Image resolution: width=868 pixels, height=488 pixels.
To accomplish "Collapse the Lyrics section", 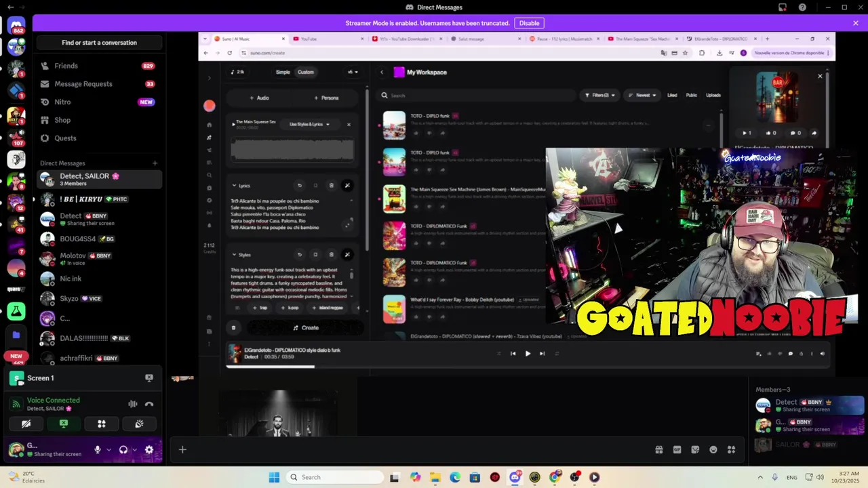I will (234, 185).
